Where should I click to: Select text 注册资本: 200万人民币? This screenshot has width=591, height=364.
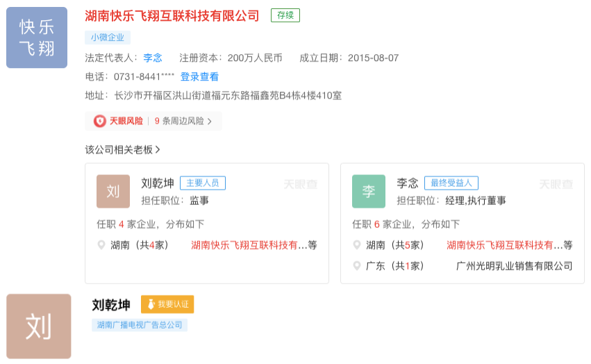(x=231, y=58)
